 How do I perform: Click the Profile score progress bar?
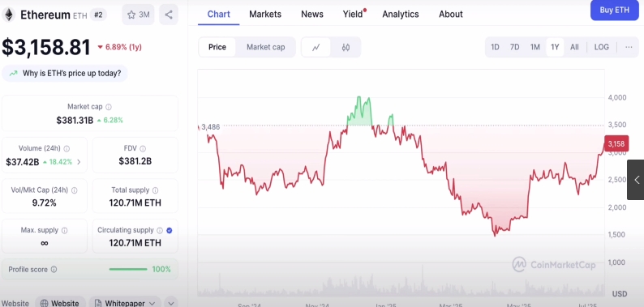pyautogui.click(x=128, y=270)
